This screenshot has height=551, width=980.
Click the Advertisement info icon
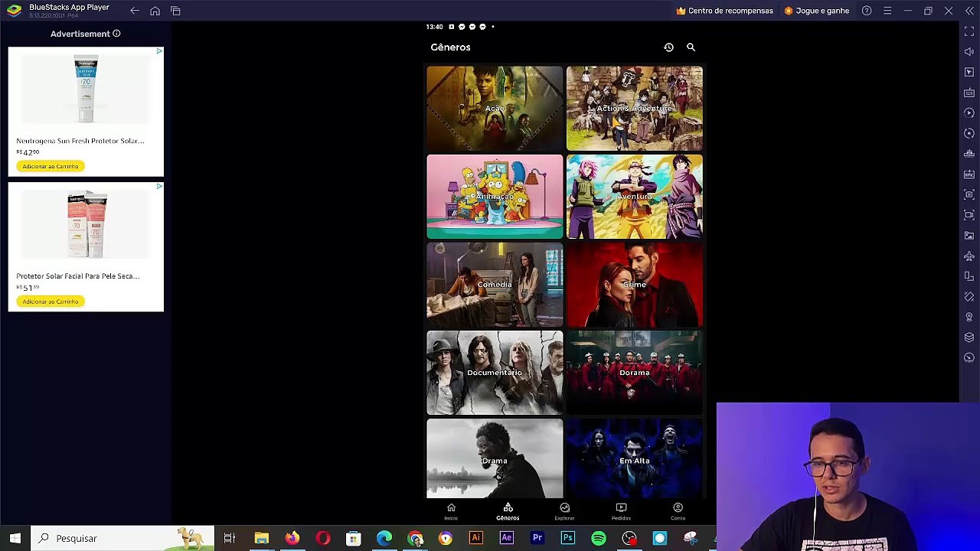(x=116, y=34)
